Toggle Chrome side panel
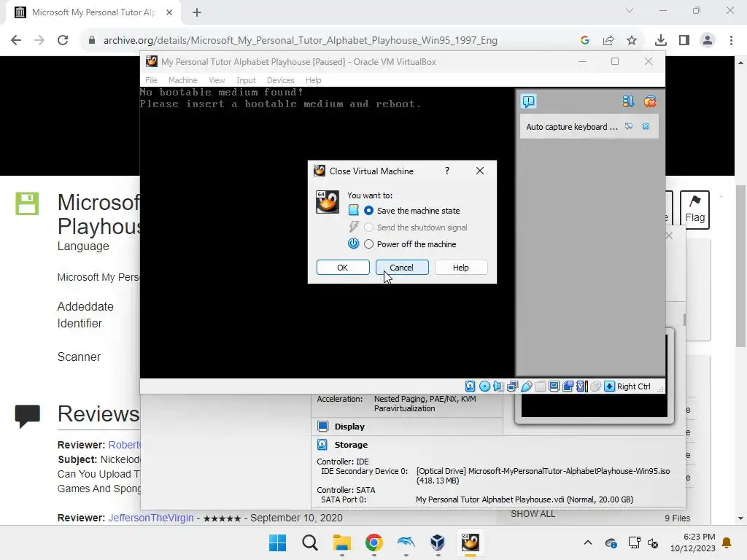The image size is (747, 560). [x=684, y=41]
